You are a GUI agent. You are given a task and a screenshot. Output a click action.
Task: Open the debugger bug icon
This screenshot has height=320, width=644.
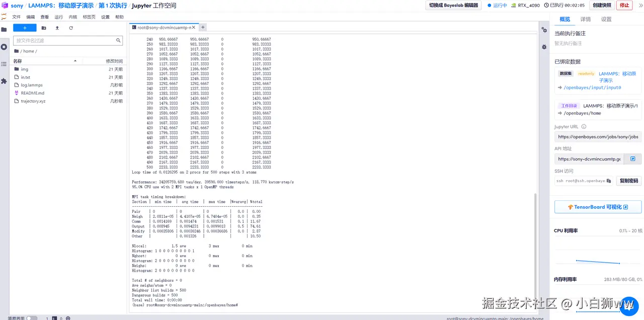(544, 47)
